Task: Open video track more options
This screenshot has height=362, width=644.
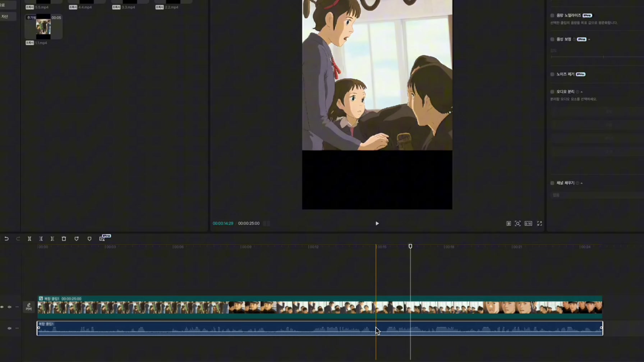Action: pyautogui.click(x=17, y=307)
